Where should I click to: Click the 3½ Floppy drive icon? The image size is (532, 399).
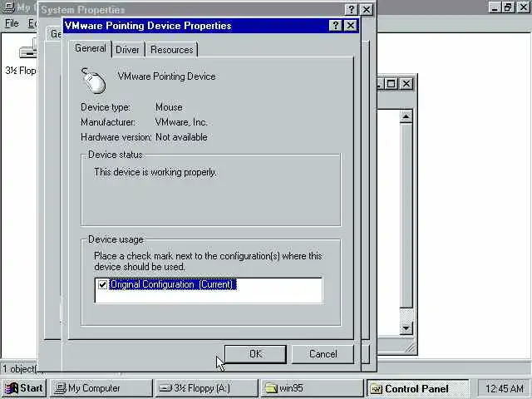27,49
